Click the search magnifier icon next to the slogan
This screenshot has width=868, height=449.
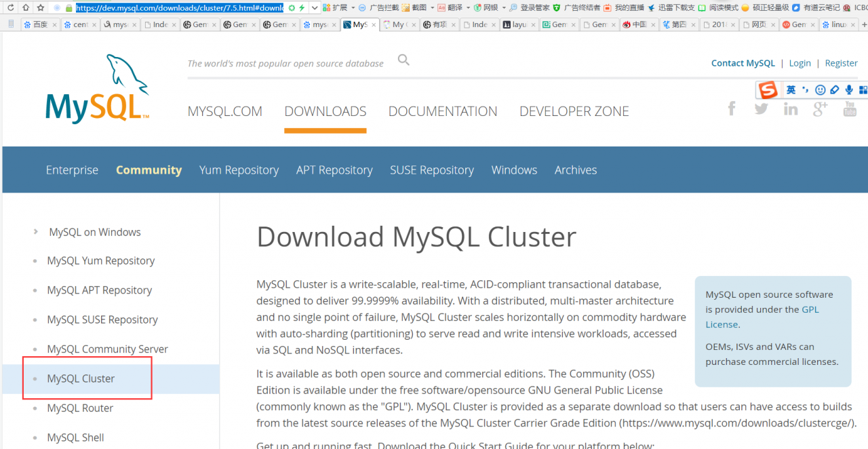[x=403, y=60]
